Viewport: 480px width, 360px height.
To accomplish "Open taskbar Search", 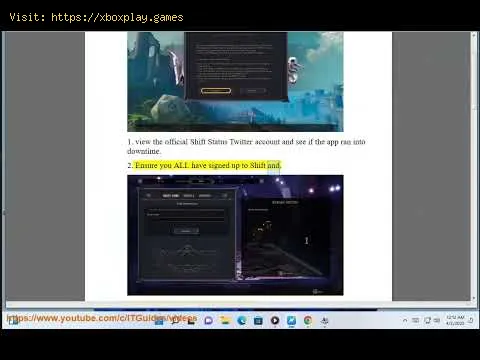I will point(175,321).
